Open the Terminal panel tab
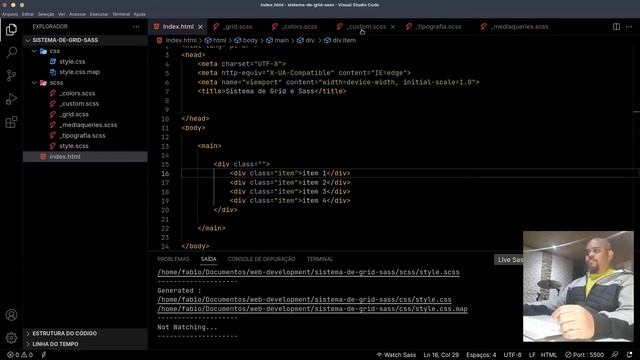 [x=320, y=259]
